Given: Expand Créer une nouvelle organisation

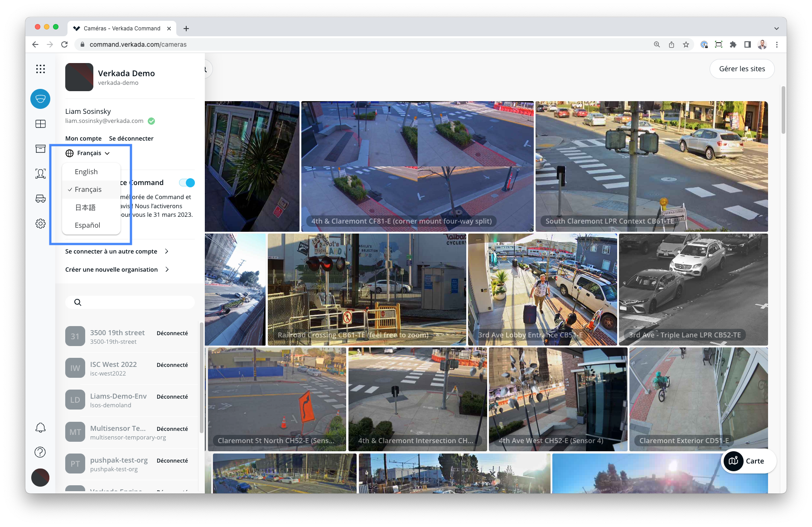Looking at the screenshot, I should (117, 269).
